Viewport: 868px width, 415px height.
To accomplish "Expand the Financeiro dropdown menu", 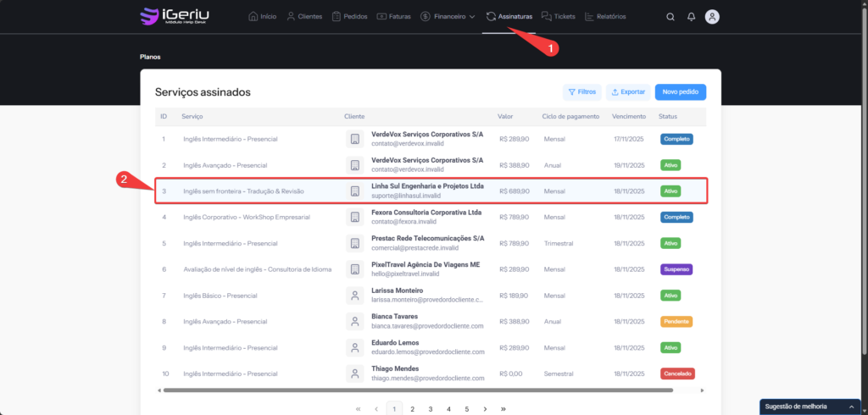I will coord(448,16).
